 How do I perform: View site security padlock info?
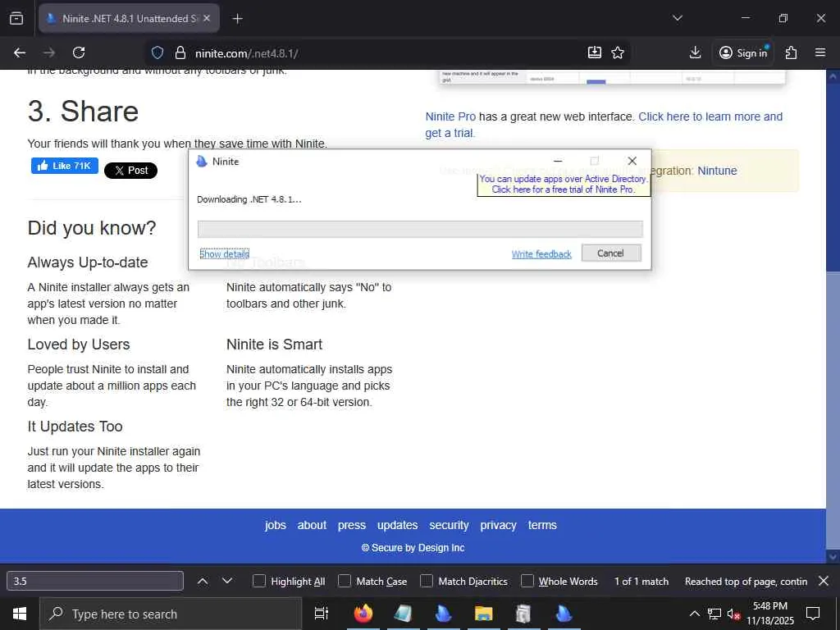click(x=180, y=52)
